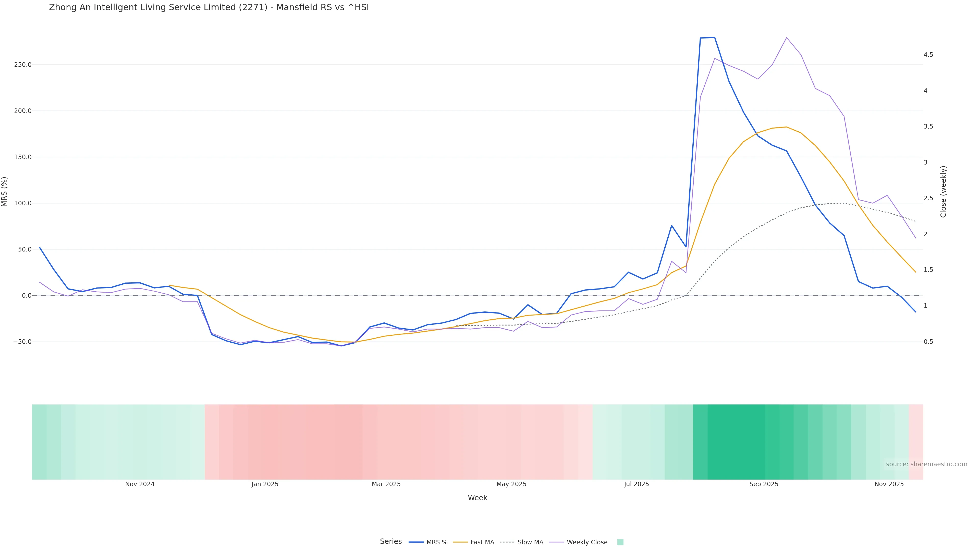Select the Jan 2025 tick label
The height and width of the screenshot is (551, 980).
pyautogui.click(x=265, y=484)
